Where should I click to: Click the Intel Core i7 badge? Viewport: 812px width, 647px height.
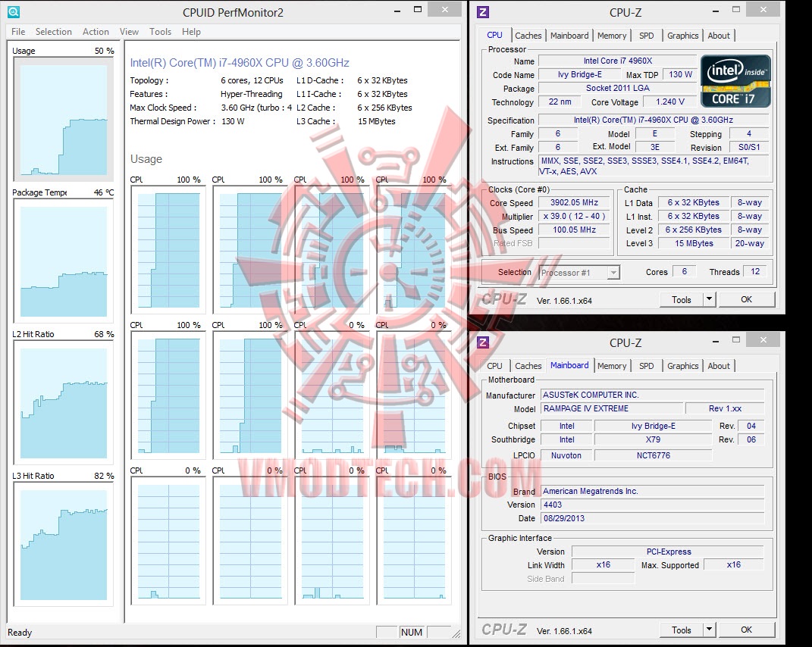[735, 81]
